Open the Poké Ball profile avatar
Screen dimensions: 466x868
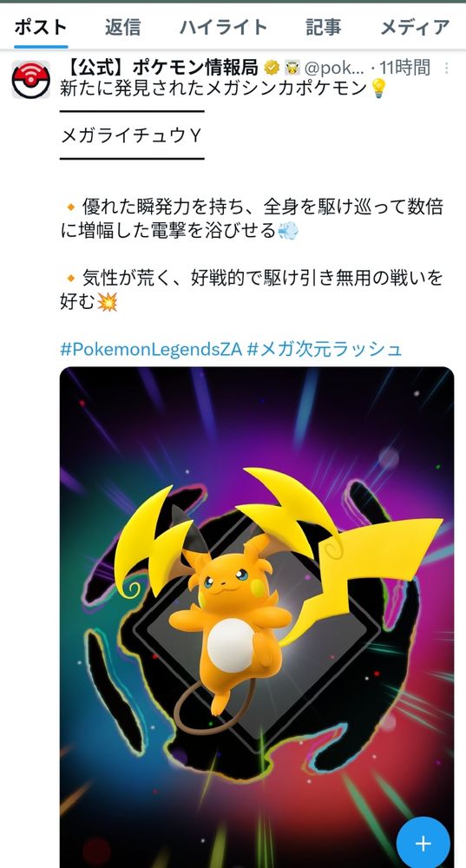click(30, 80)
